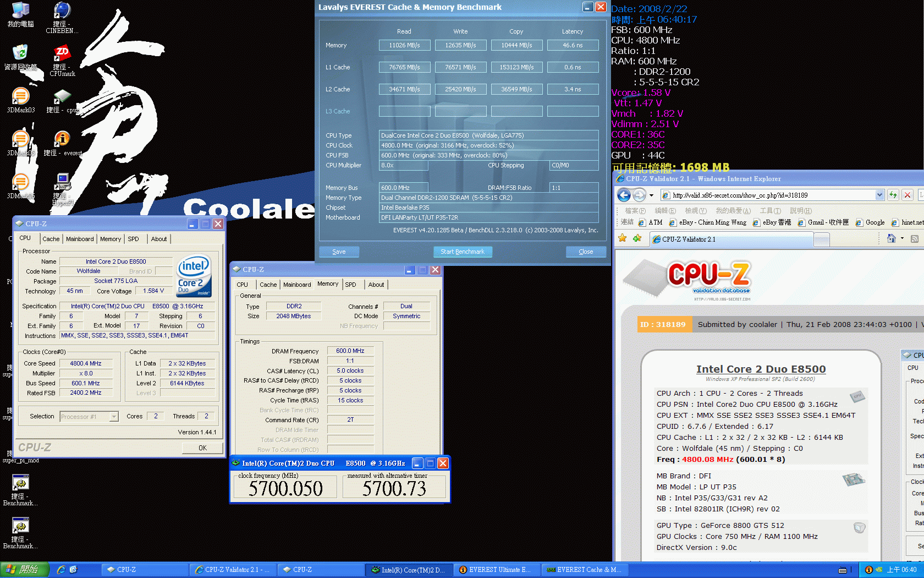Click the RSS Feeds icon in IE
The image size is (924, 578).
pyautogui.click(x=915, y=239)
